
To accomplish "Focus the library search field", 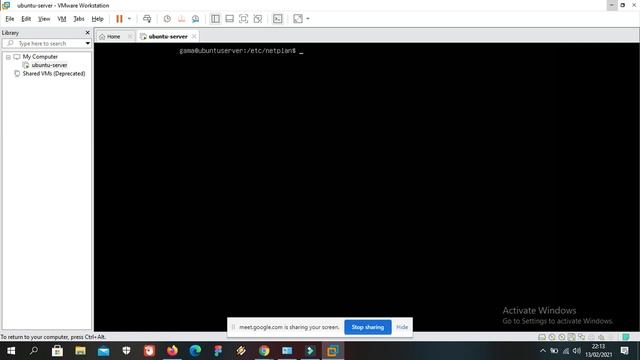I will (43, 43).
